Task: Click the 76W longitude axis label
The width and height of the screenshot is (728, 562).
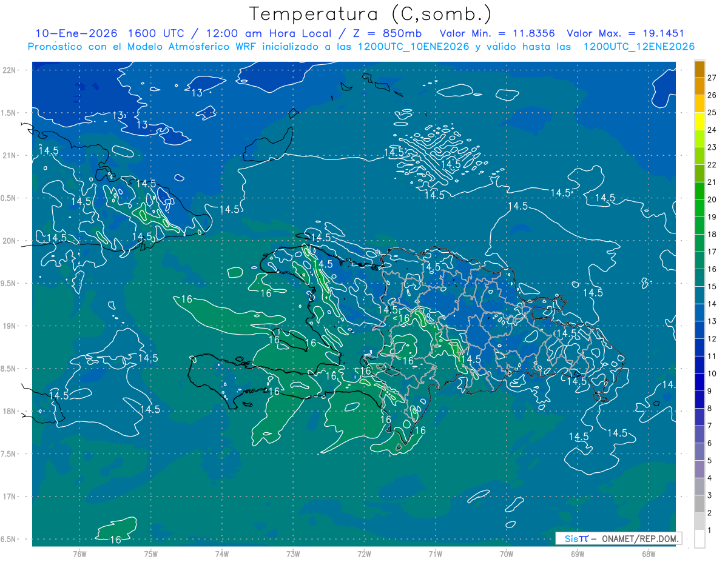Action: coord(79,554)
